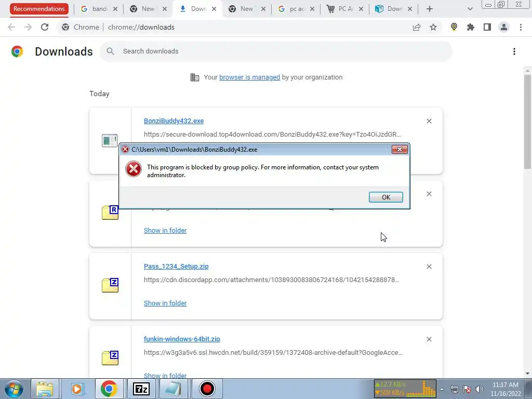The width and height of the screenshot is (532, 399).
Task: Click the Search downloads field
Action: pyautogui.click(x=276, y=51)
